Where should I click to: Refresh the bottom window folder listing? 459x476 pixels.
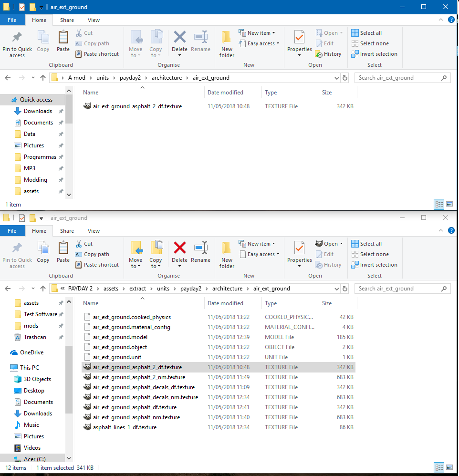(345, 289)
